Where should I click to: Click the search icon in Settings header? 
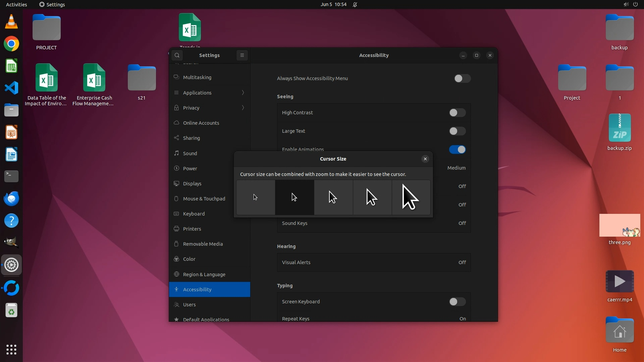click(177, 55)
